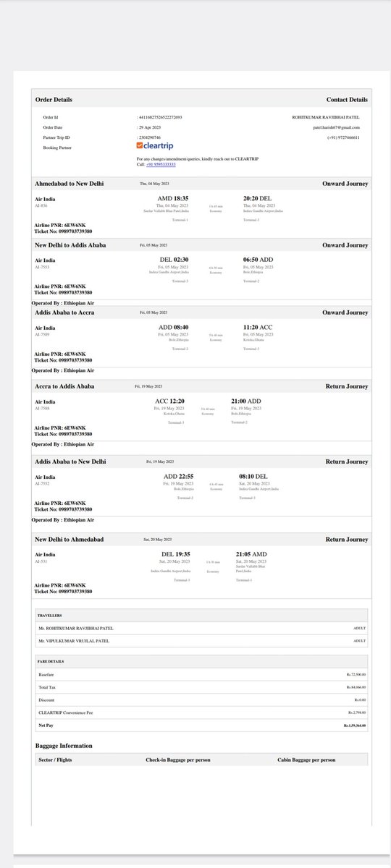Select the Baggage Information heading
Screen dimensions: 391x868
click(64, 746)
